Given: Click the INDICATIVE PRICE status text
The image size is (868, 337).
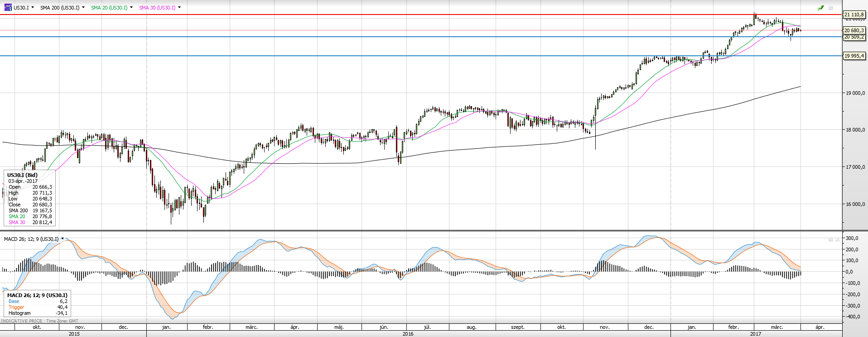Looking at the screenshot, I should (21, 321).
